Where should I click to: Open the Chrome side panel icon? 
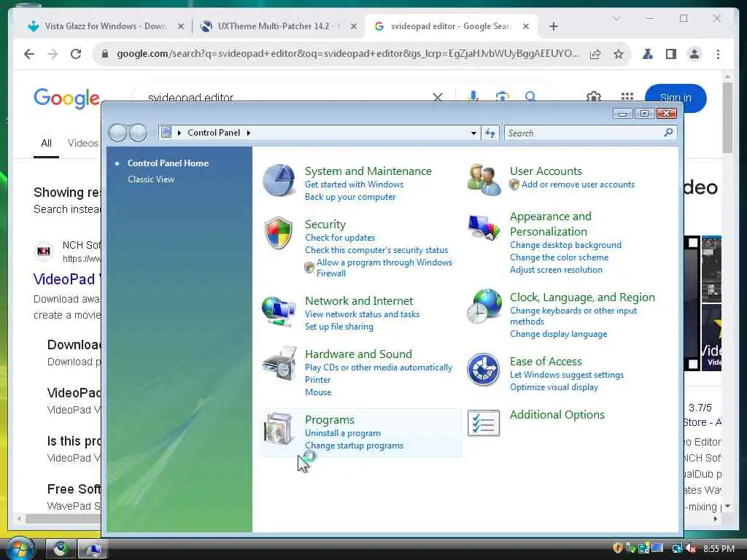[671, 54]
